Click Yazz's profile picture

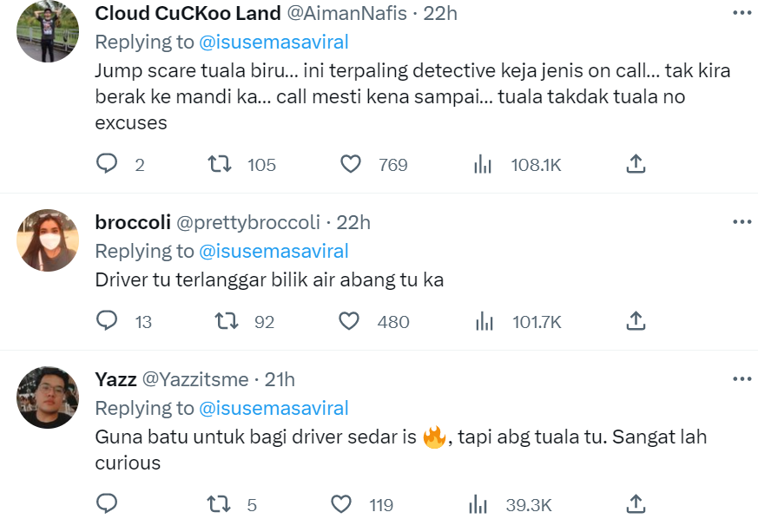(48, 397)
